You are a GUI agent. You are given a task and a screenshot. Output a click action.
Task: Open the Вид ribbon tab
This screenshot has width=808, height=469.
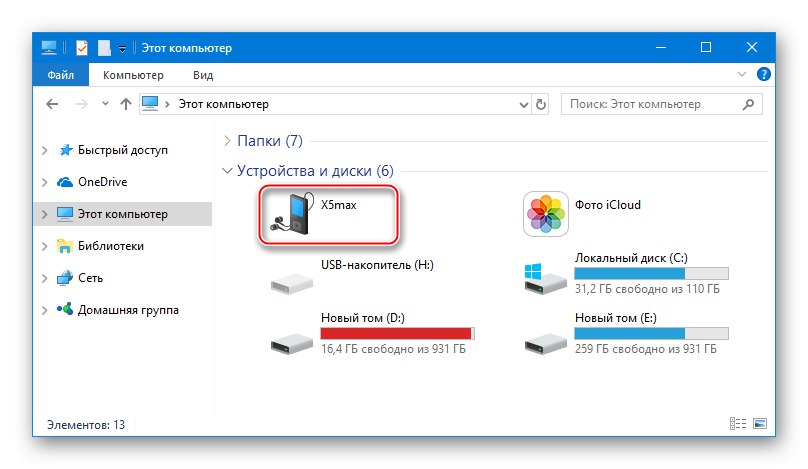[203, 75]
